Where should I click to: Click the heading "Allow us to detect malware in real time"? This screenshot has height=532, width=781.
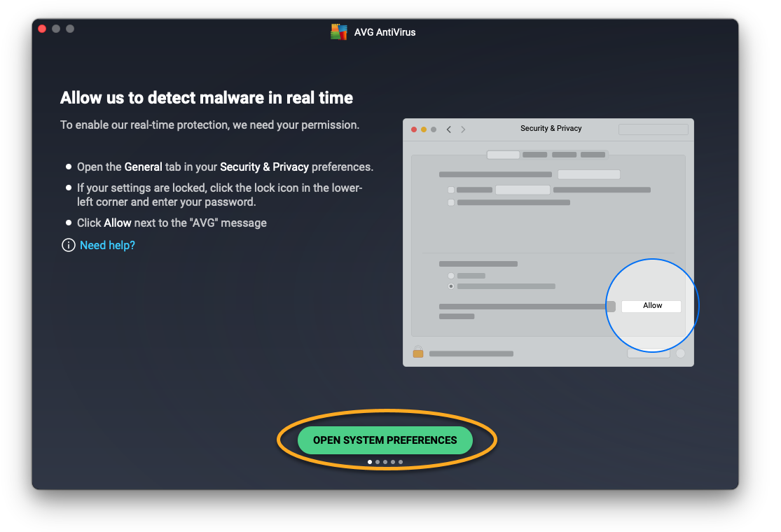[x=206, y=98]
